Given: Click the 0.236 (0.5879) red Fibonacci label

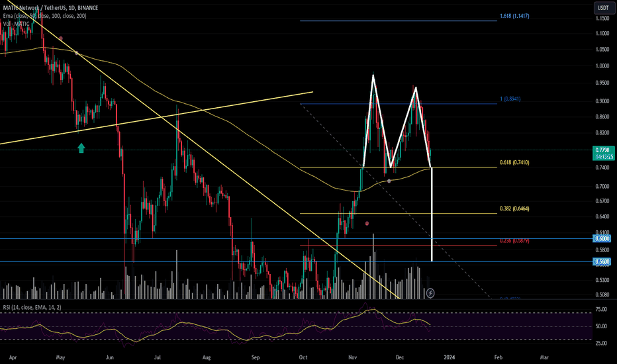Looking at the screenshot, I should tap(514, 240).
